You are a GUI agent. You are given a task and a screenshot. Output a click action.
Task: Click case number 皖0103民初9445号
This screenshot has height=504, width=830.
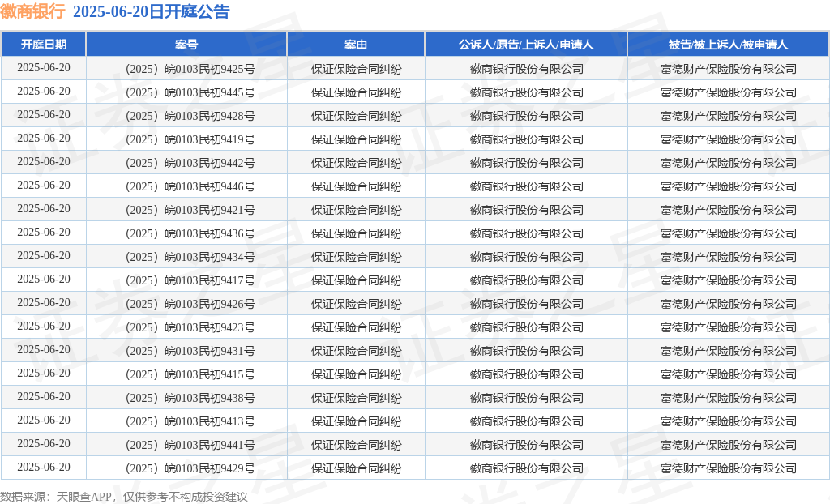click(210, 92)
